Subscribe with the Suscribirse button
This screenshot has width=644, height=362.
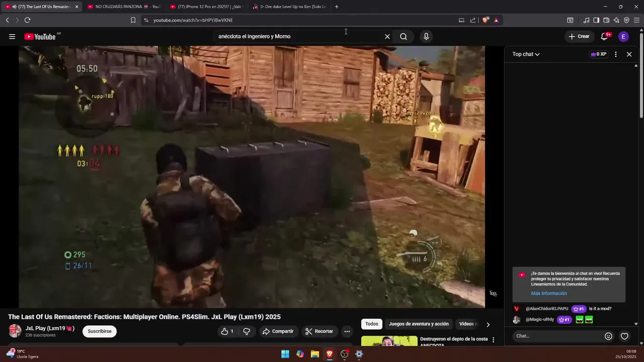pos(100,331)
